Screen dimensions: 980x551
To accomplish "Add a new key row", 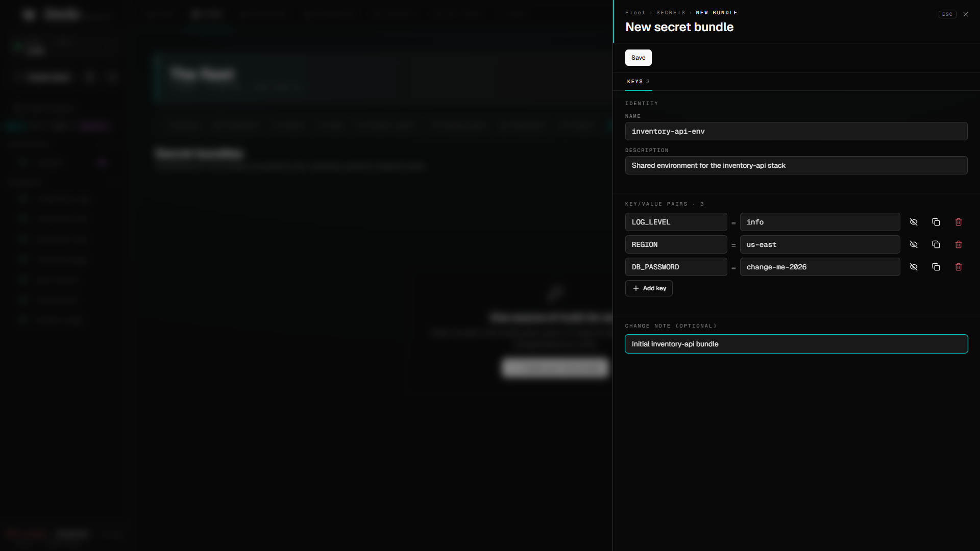I will coord(649,288).
